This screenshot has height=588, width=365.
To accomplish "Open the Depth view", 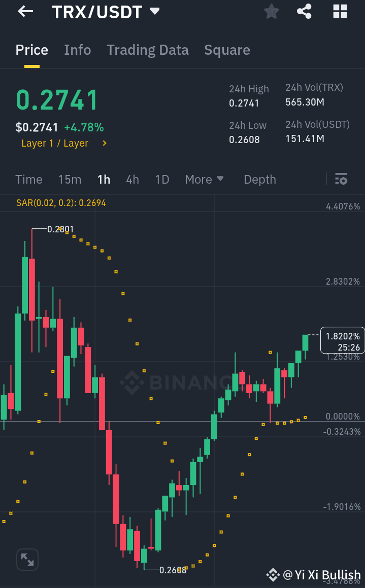I will click(x=259, y=179).
